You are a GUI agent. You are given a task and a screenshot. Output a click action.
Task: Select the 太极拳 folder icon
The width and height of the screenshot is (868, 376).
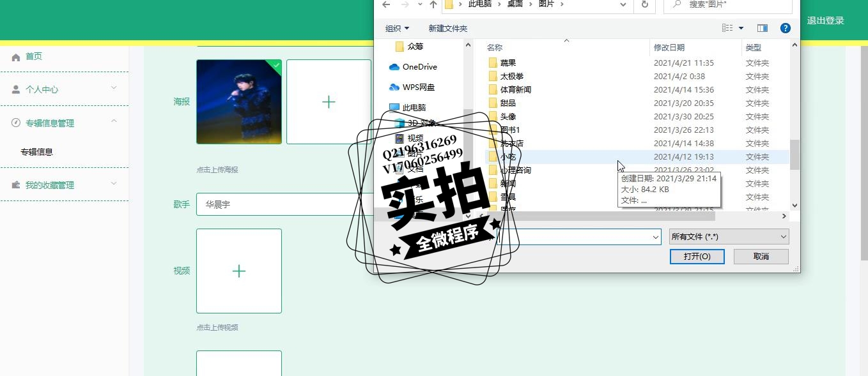pos(492,76)
